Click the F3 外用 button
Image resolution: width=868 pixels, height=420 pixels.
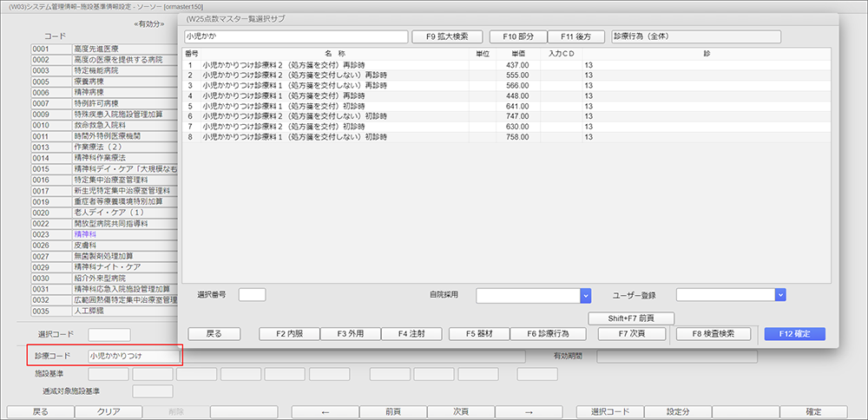point(351,334)
